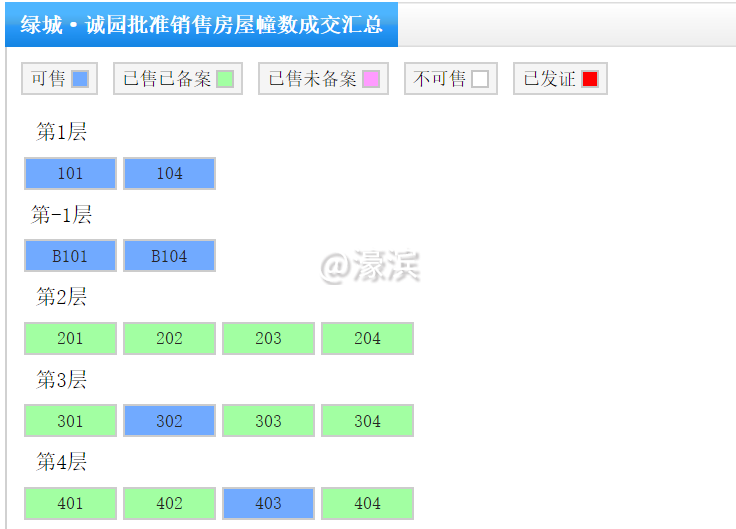Image resolution: width=736 pixels, height=529 pixels.
Task: Click sold unit 202
Action: tap(169, 338)
